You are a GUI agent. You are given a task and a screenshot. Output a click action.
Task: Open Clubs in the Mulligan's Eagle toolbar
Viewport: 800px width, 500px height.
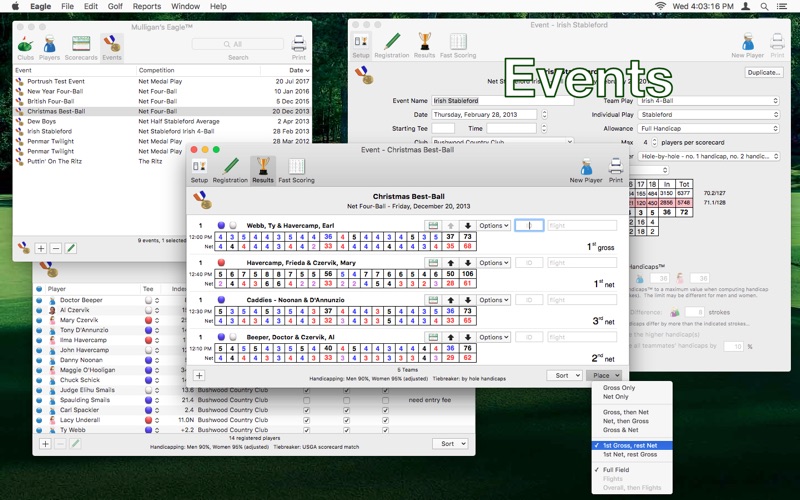25,48
